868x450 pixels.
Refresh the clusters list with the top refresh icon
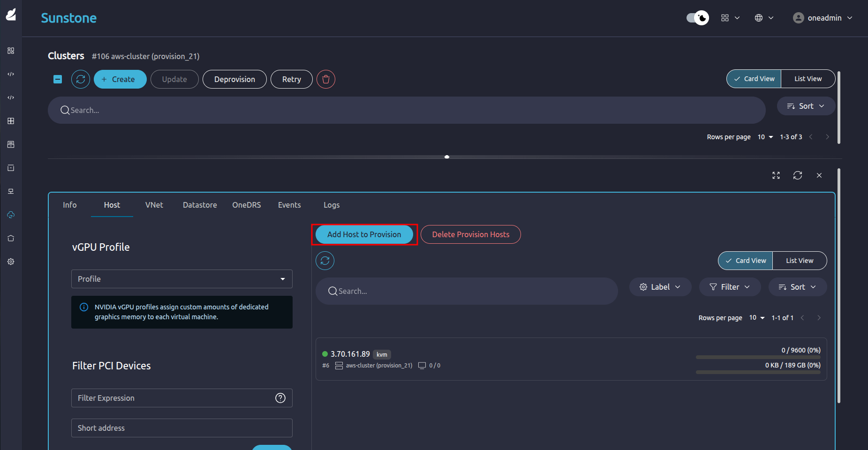81,79
